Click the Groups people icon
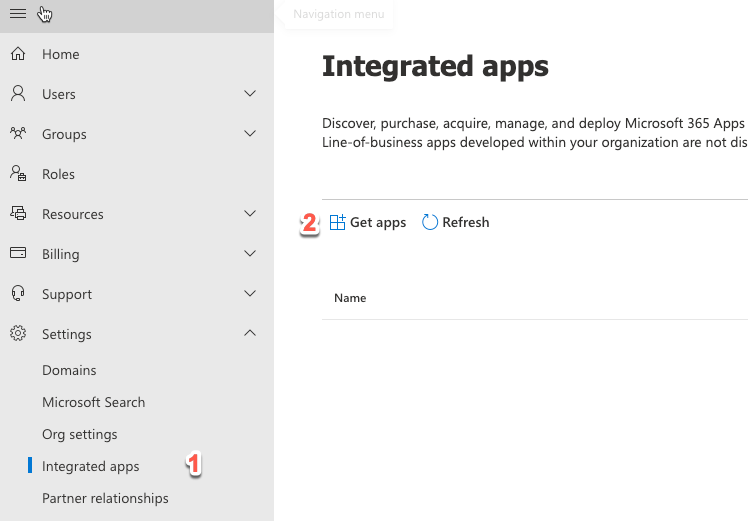The width and height of the screenshot is (748, 521). coord(18,133)
